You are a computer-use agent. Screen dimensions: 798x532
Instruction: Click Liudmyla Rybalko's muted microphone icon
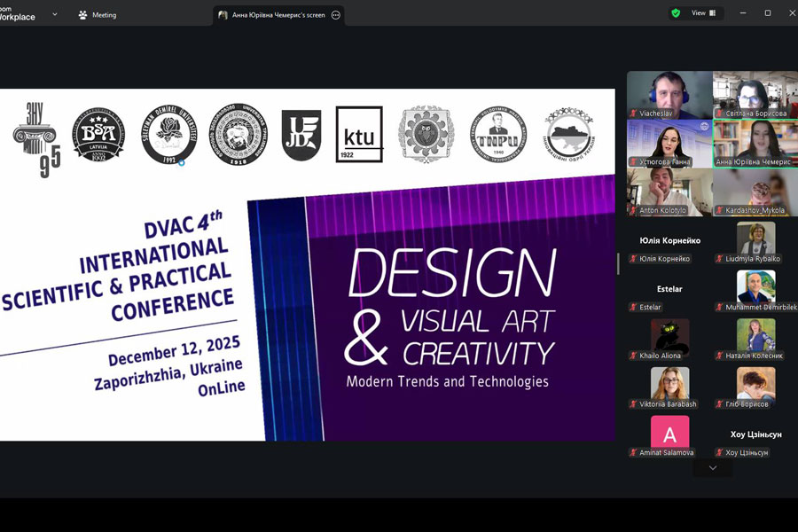click(721, 259)
